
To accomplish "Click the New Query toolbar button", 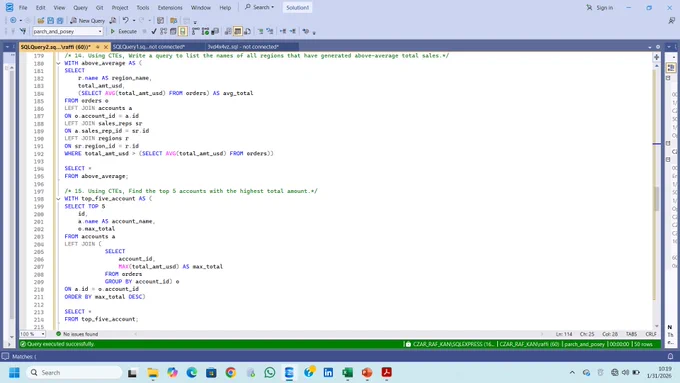I will (x=87, y=20).
